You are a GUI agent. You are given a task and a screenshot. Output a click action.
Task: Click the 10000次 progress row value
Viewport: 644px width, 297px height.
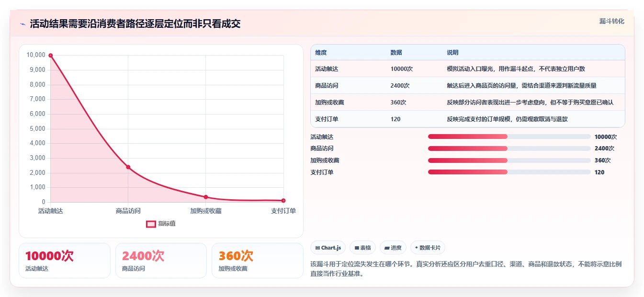606,137
